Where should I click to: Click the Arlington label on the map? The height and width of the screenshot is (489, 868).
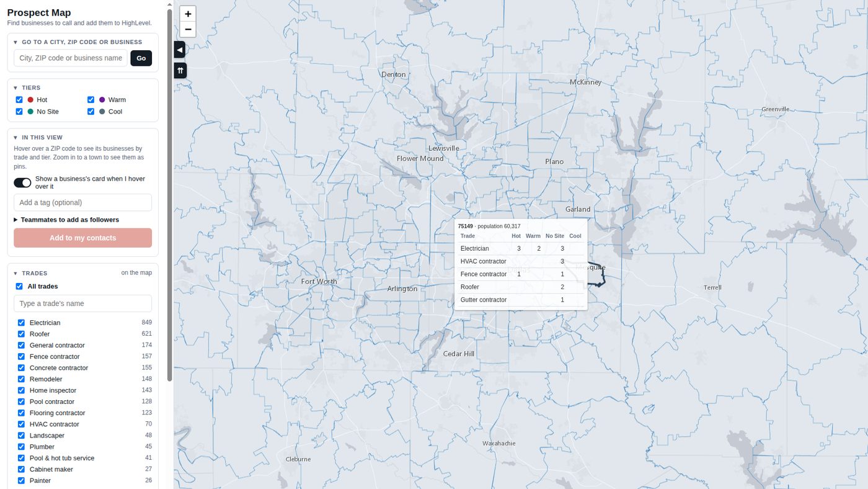pos(402,289)
